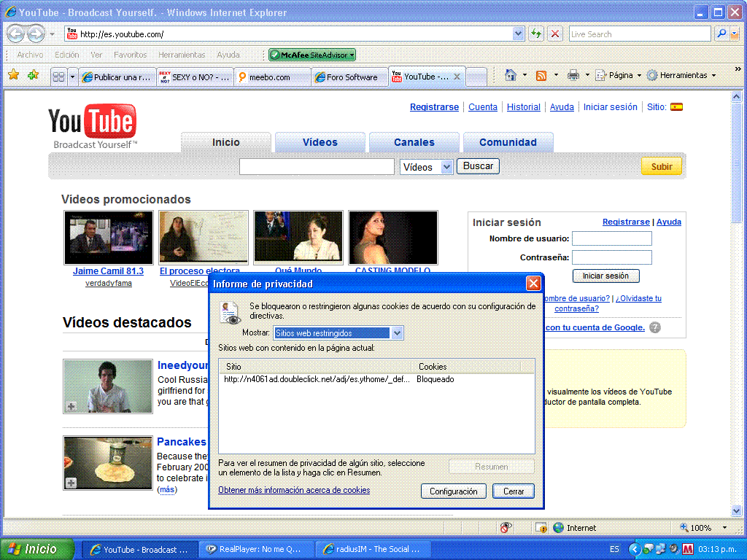Click the red Stop loading icon
747x560 pixels.
(x=555, y=34)
